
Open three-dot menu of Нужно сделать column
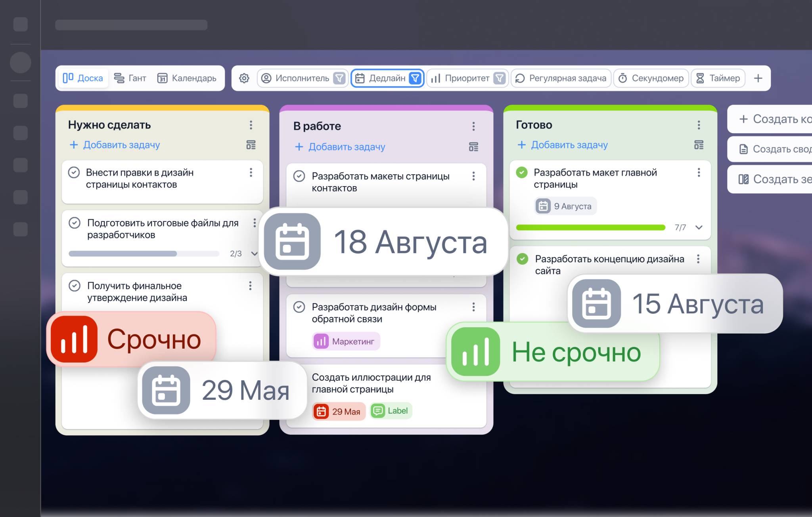pos(251,125)
